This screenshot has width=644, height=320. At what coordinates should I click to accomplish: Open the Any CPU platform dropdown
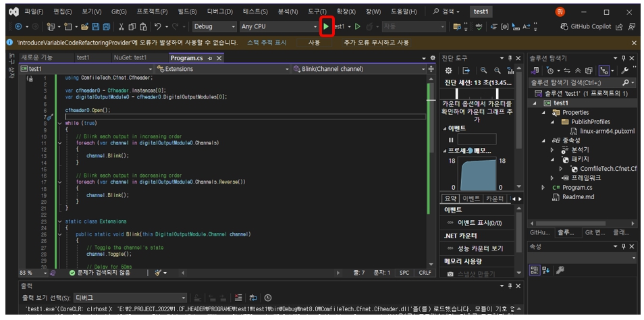278,26
